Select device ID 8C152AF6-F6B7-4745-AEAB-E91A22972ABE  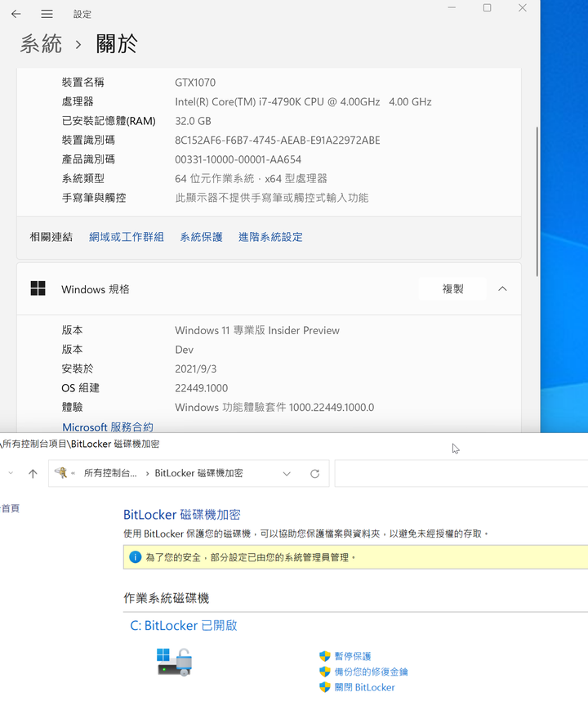pyautogui.click(x=278, y=141)
